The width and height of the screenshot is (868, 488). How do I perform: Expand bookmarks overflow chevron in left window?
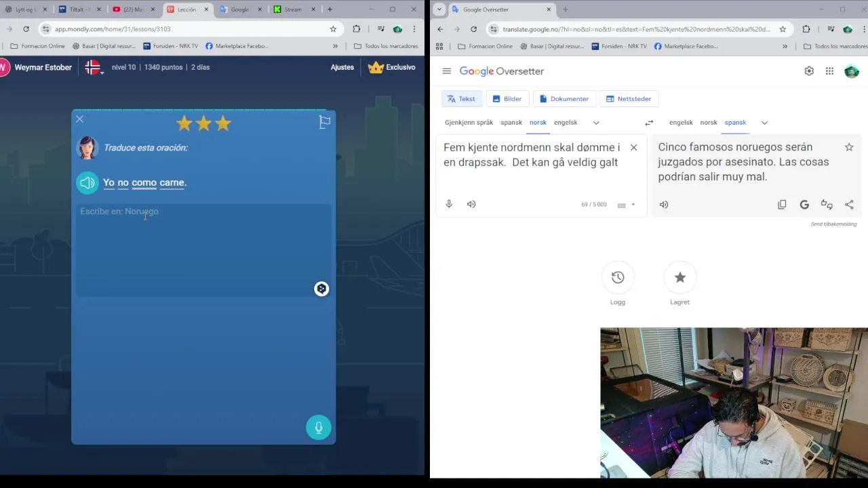335,46
